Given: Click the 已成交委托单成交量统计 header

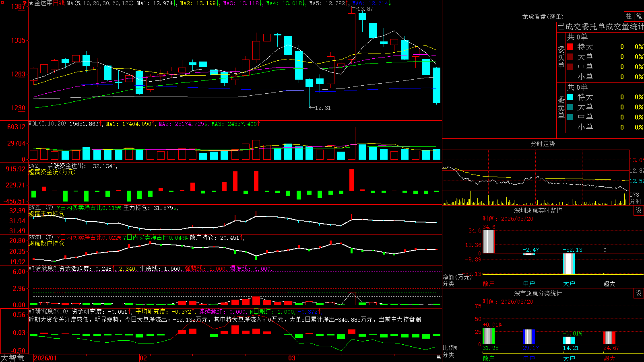Looking at the screenshot, I should point(601,27).
